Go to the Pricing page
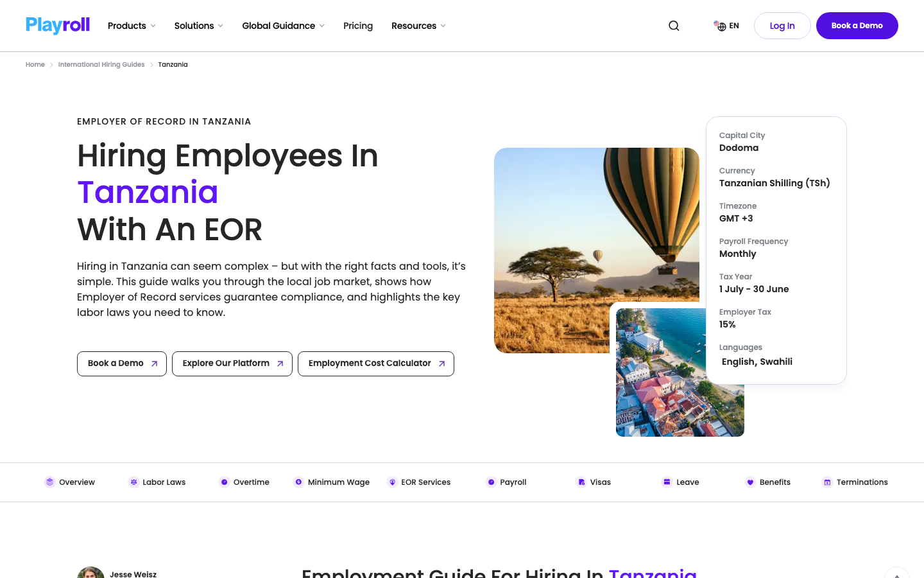The height and width of the screenshot is (578, 924). tap(358, 26)
